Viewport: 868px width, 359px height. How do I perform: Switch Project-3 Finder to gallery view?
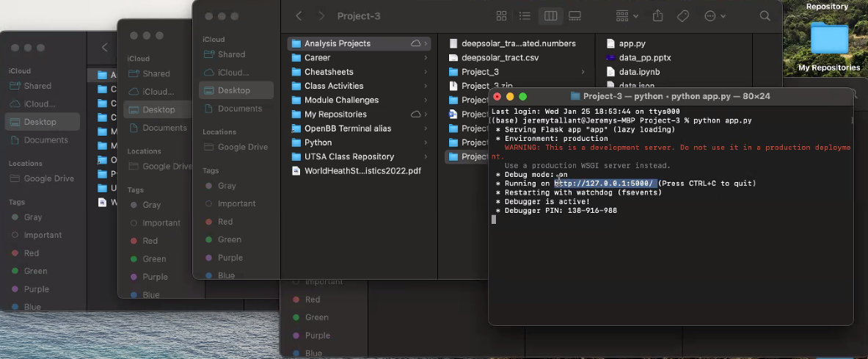[x=575, y=16]
